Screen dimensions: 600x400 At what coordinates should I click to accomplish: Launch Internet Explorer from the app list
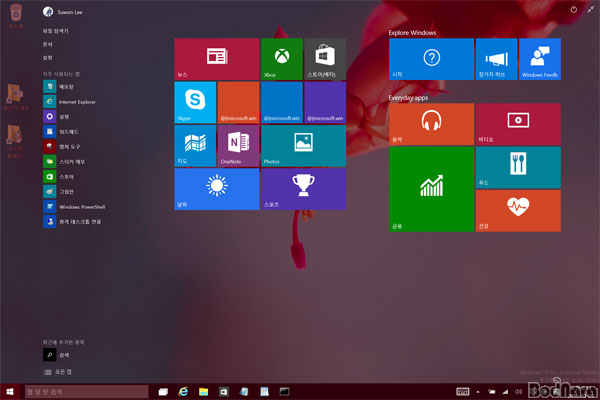point(69,101)
